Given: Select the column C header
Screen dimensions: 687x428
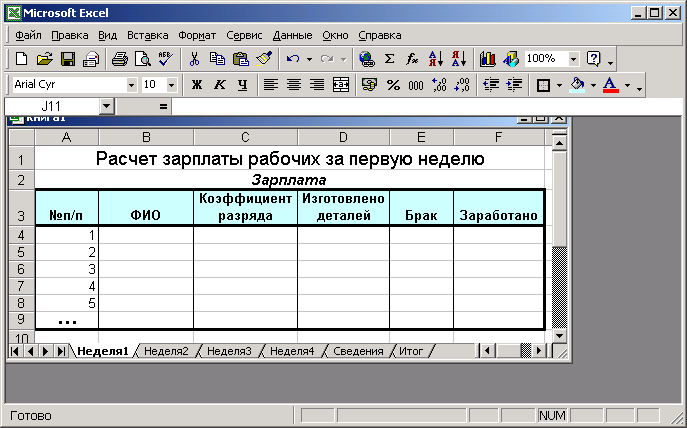Looking at the screenshot, I should click(x=245, y=138).
